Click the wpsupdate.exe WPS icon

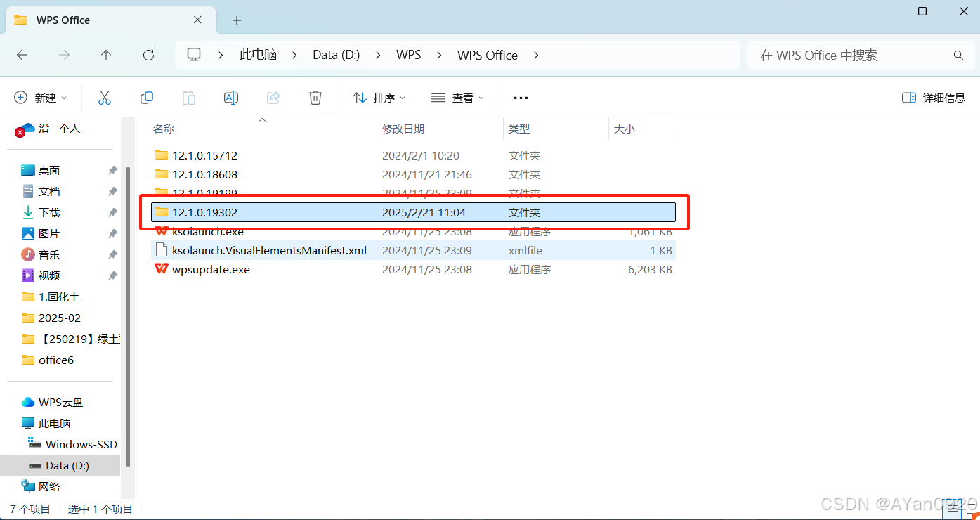click(161, 269)
